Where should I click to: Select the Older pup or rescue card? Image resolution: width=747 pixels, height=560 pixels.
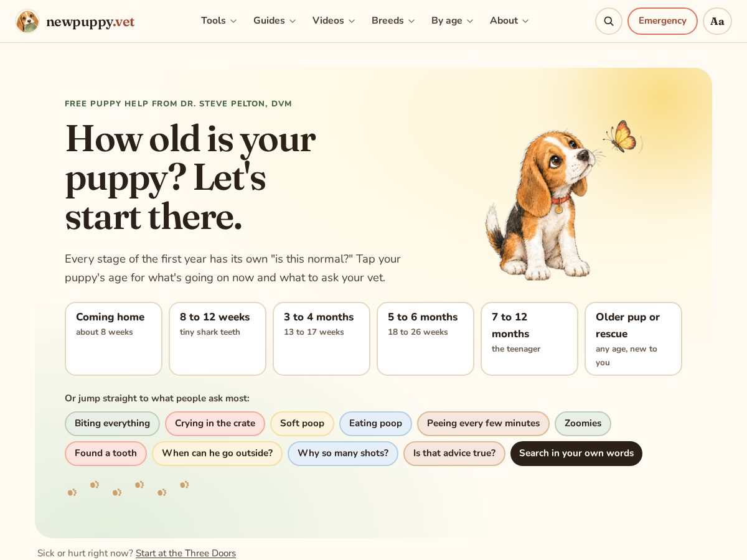tap(633, 338)
